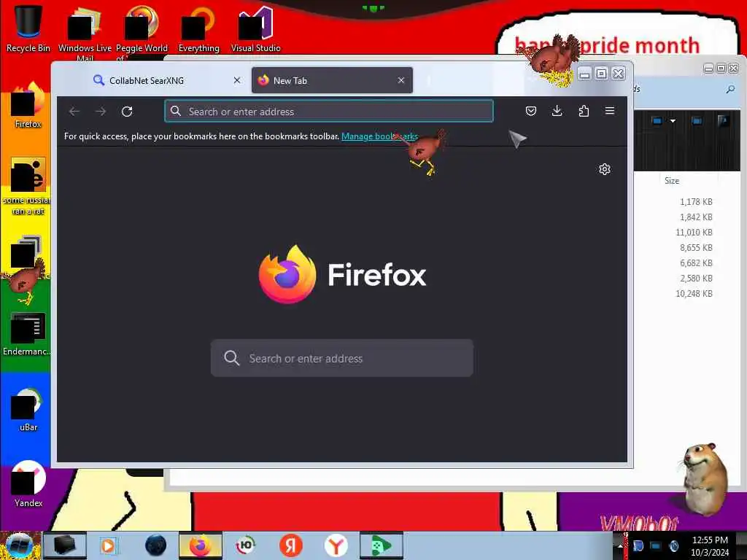Open the Visual Studio desktop shortcut
This screenshot has height=560, width=747.
(256, 28)
